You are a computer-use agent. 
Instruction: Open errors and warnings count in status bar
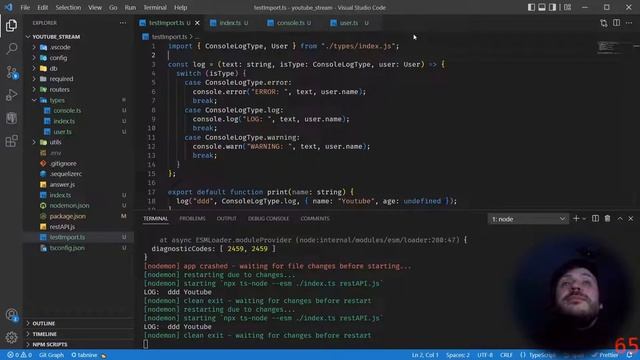(x=19, y=355)
